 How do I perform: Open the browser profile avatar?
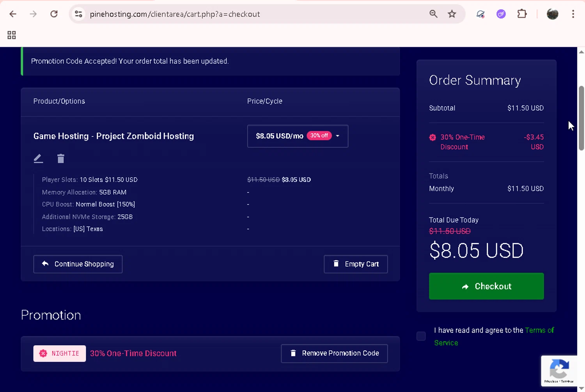click(x=553, y=14)
